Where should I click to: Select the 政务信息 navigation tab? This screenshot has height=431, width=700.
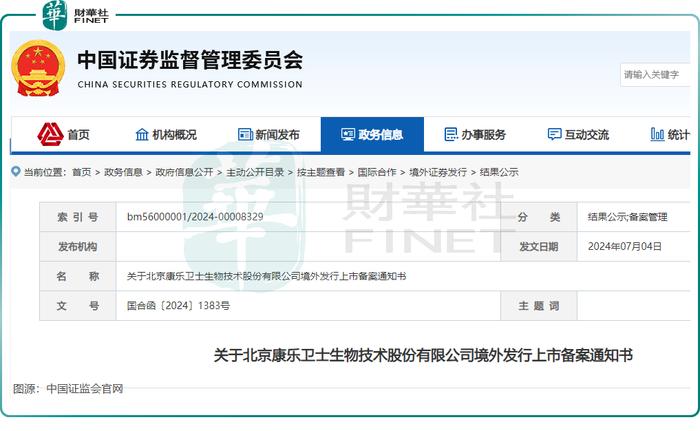372,134
